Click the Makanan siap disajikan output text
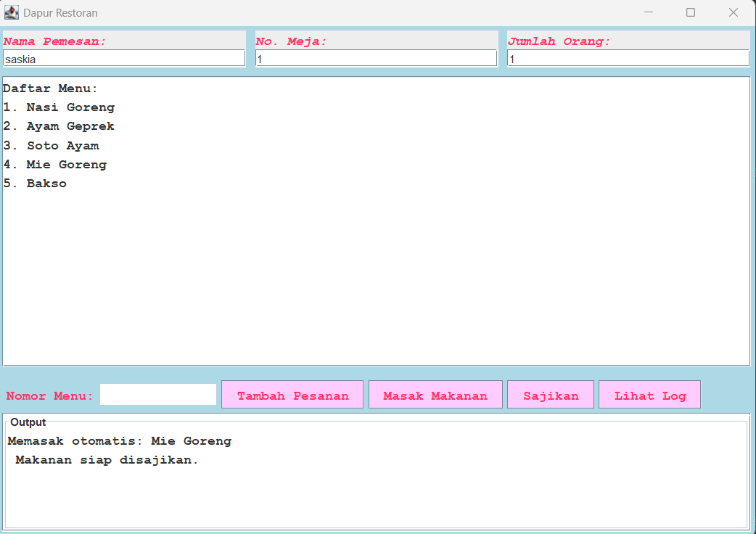The width and height of the screenshot is (756, 534). pos(107,460)
